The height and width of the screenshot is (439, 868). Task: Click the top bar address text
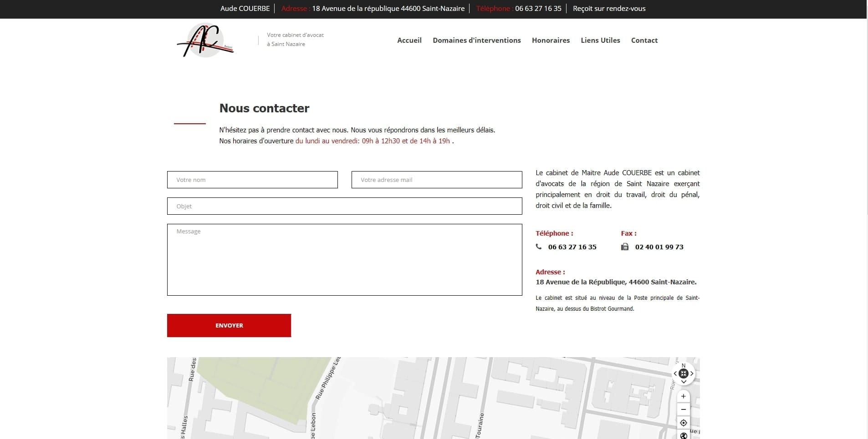(x=388, y=9)
